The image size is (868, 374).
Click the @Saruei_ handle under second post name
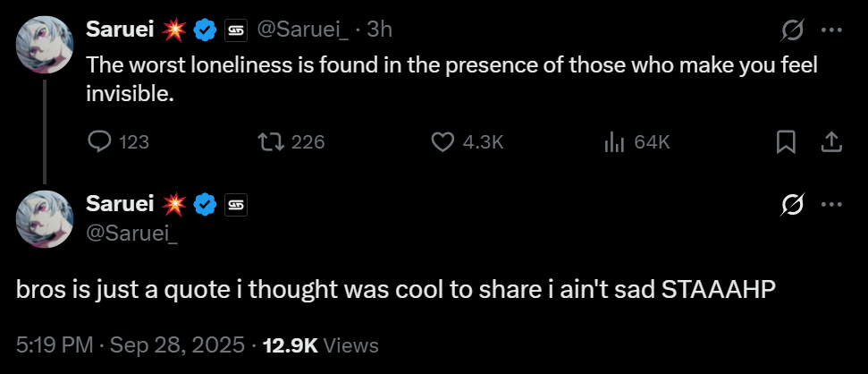coord(132,233)
